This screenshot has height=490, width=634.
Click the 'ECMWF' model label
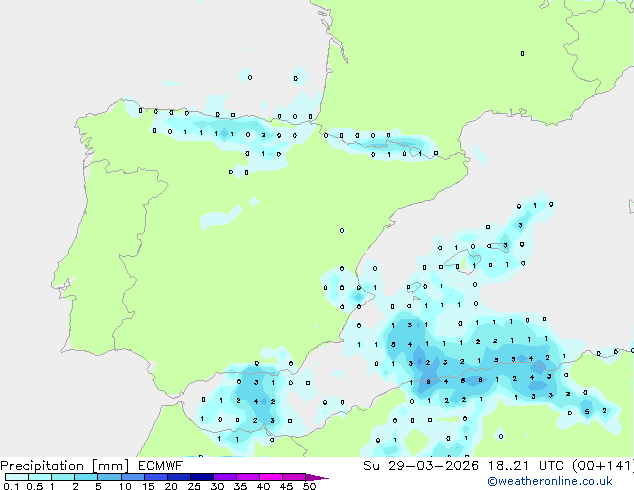click(x=161, y=466)
